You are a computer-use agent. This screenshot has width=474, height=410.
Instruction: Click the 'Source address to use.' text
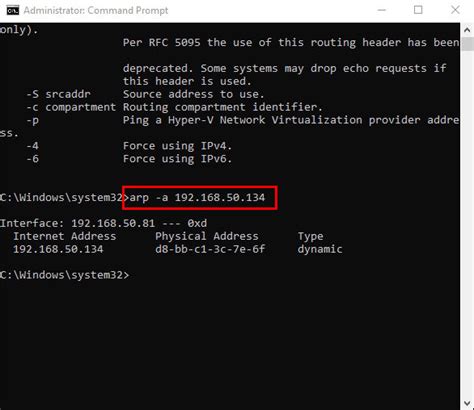[x=194, y=94]
